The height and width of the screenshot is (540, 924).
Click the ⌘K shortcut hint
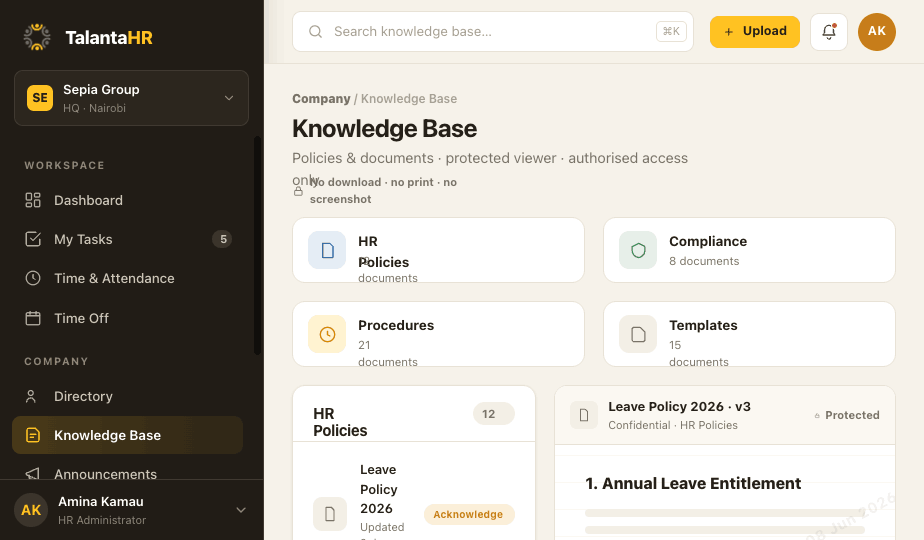[671, 31]
